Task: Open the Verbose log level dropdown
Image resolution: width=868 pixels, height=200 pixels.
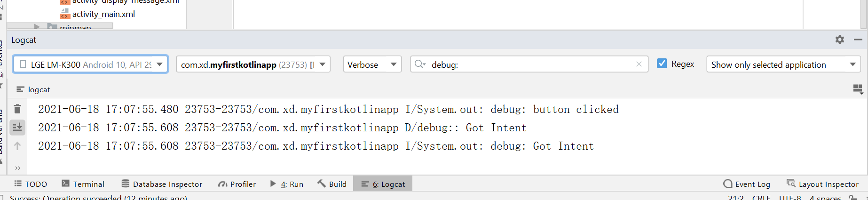Action: (372, 64)
